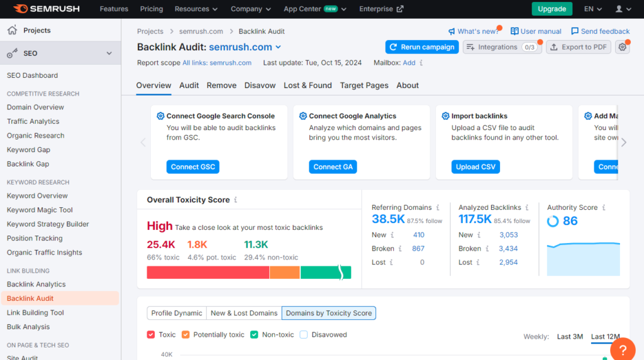Click the Analyzed Backlinks info icon

tap(527, 207)
